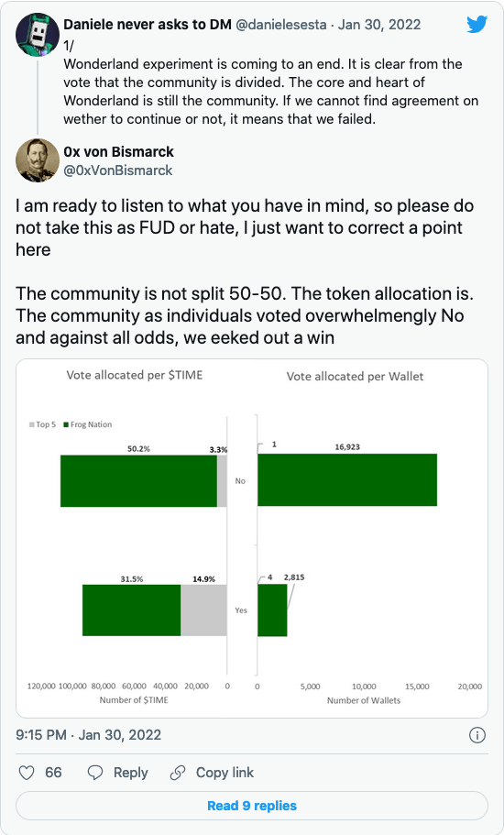Open the @danielesesta handle link
This screenshot has height=835, width=504.
281,25
